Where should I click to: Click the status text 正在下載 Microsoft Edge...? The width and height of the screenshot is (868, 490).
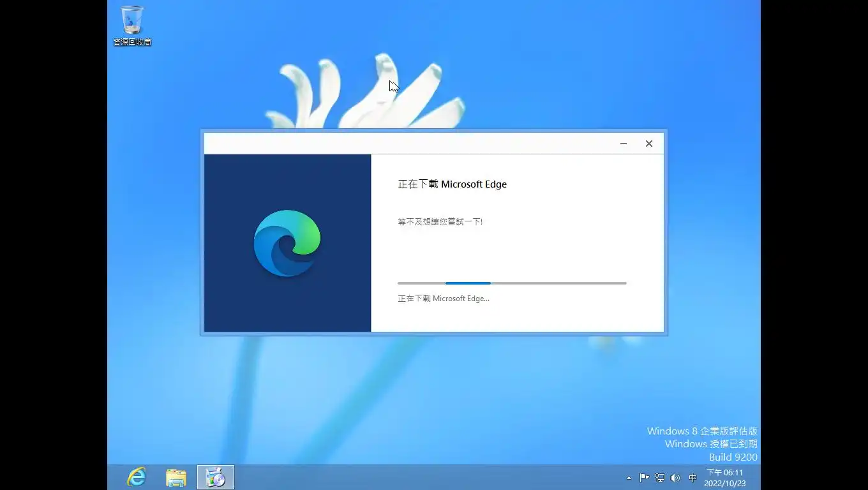click(444, 298)
